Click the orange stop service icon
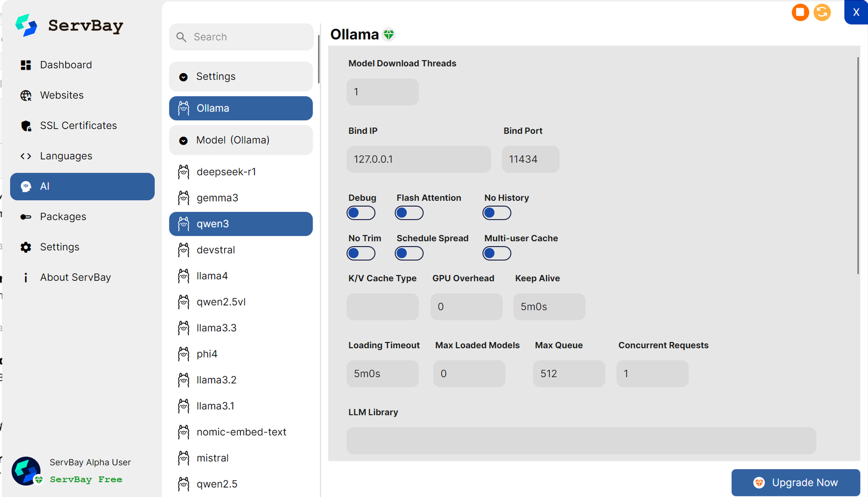 point(800,12)
